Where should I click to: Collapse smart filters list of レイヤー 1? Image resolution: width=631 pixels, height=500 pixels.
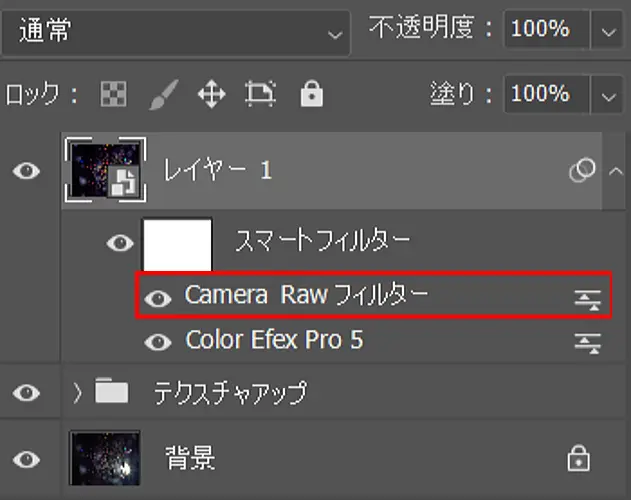coord(616,171)
